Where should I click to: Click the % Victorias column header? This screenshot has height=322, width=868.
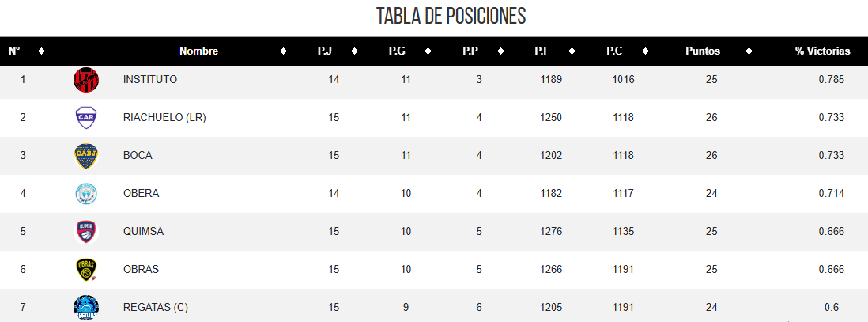[x=823, y=51]
